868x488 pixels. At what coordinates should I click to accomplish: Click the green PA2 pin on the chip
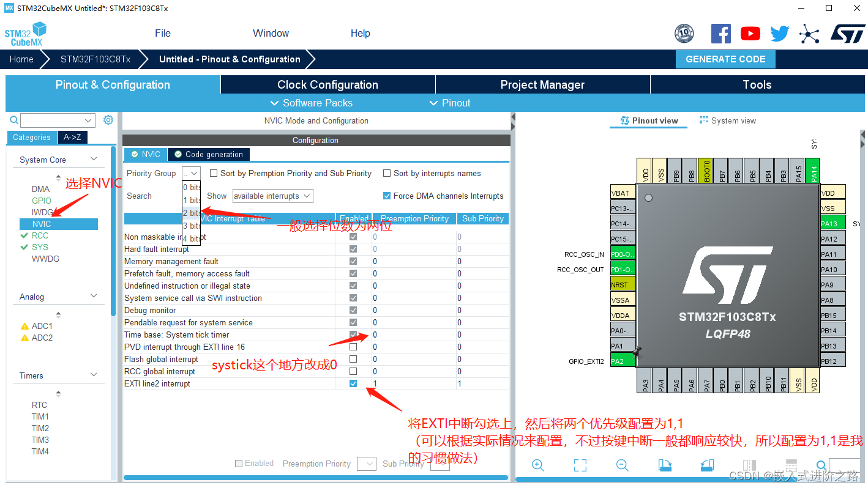(x=623, y=361)
